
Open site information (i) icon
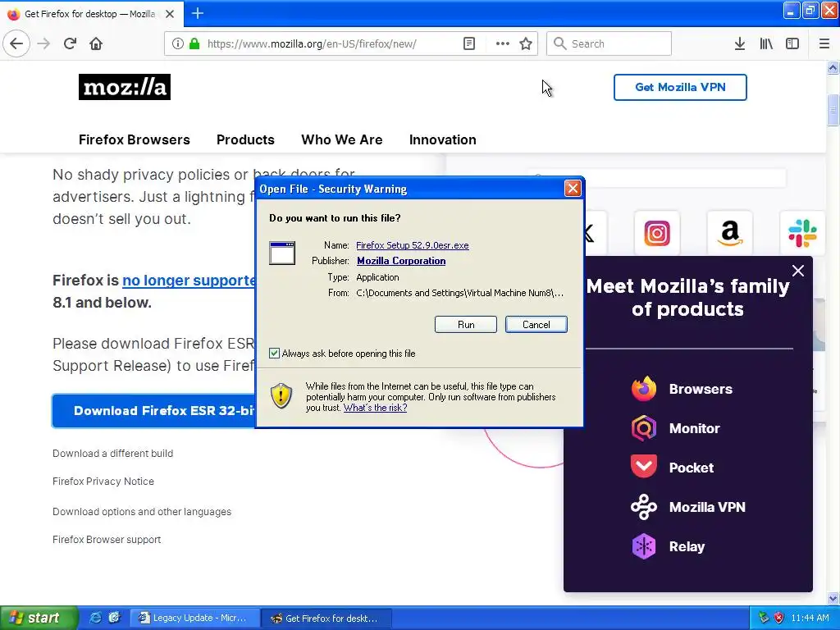(x=177, y=43)
